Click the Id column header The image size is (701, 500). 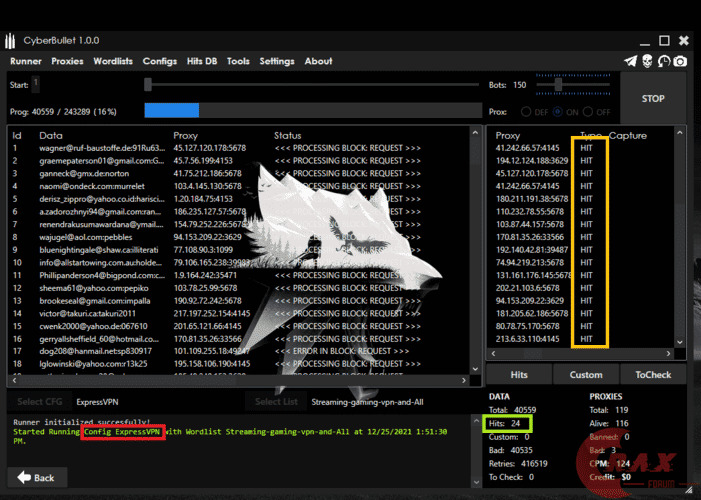click(x=17, y=136)
